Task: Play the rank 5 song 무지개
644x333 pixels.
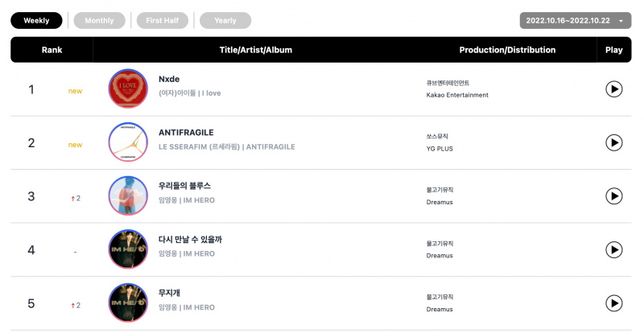Action: (613, 303)
